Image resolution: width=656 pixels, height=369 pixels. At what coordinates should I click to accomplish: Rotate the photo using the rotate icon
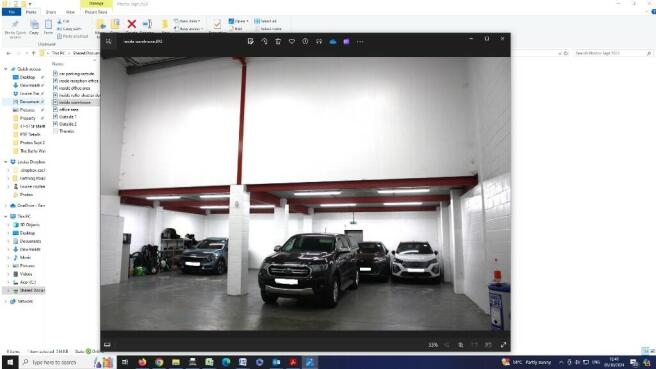(x=264, y=41)
